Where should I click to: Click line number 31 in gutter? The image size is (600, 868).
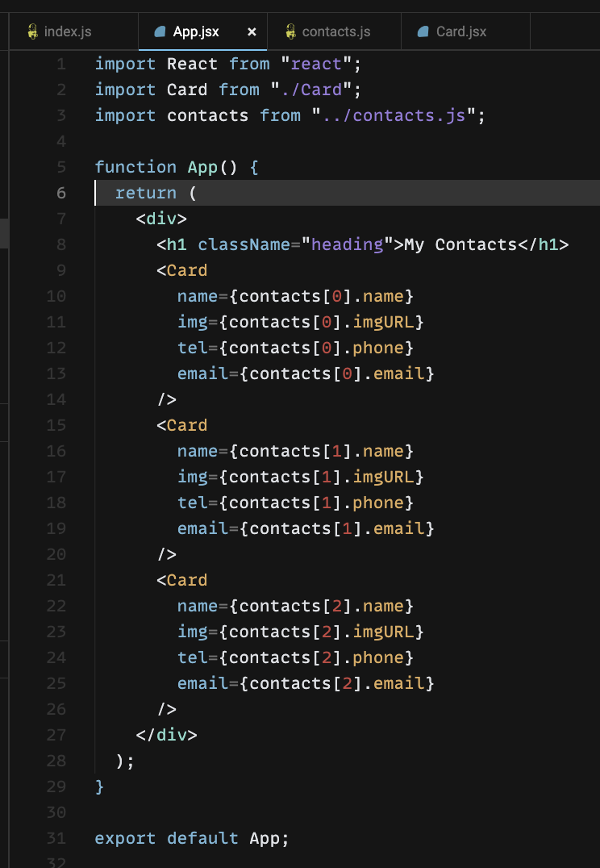click(56, 838)
